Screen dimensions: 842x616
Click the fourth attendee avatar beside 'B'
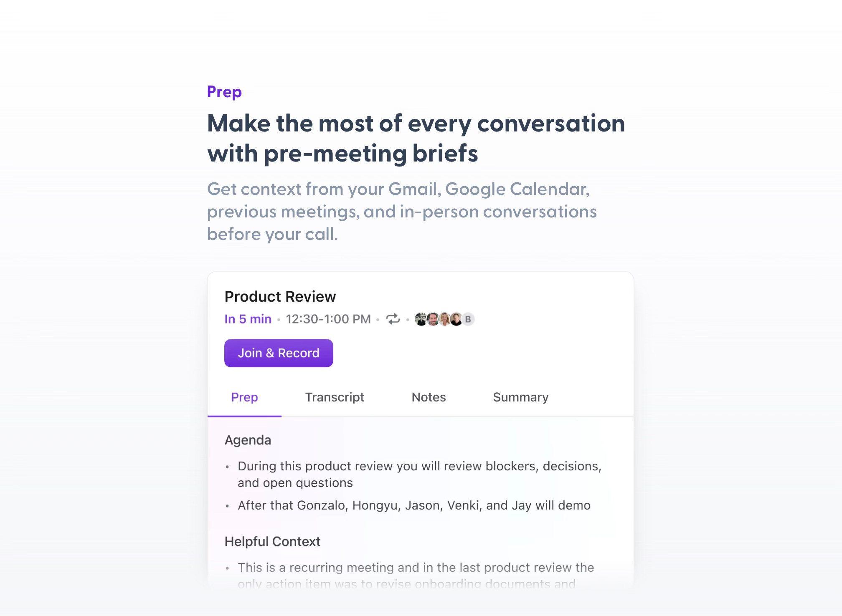pos(456,319)
